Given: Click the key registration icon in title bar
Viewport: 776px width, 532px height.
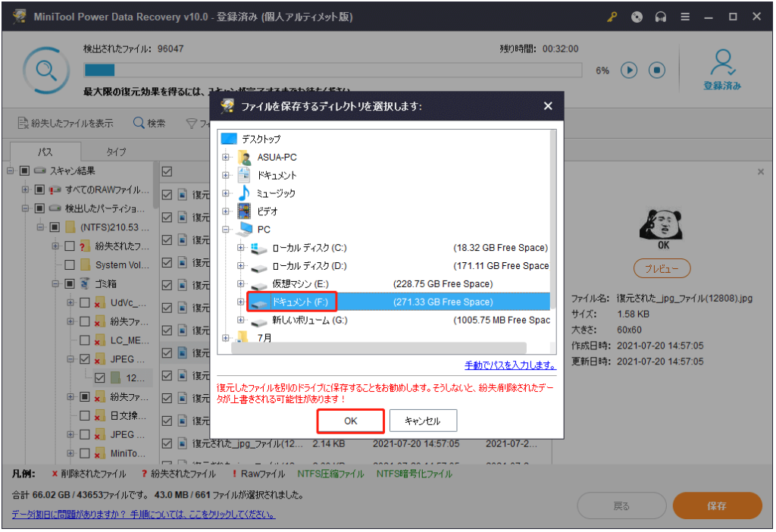Looking at the screenshot, I should point(612,17).
